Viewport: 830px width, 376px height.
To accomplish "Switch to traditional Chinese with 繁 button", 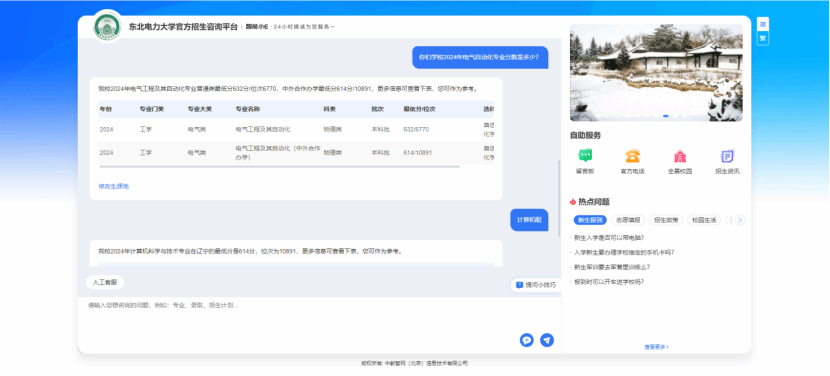I will tap(763, 38).
